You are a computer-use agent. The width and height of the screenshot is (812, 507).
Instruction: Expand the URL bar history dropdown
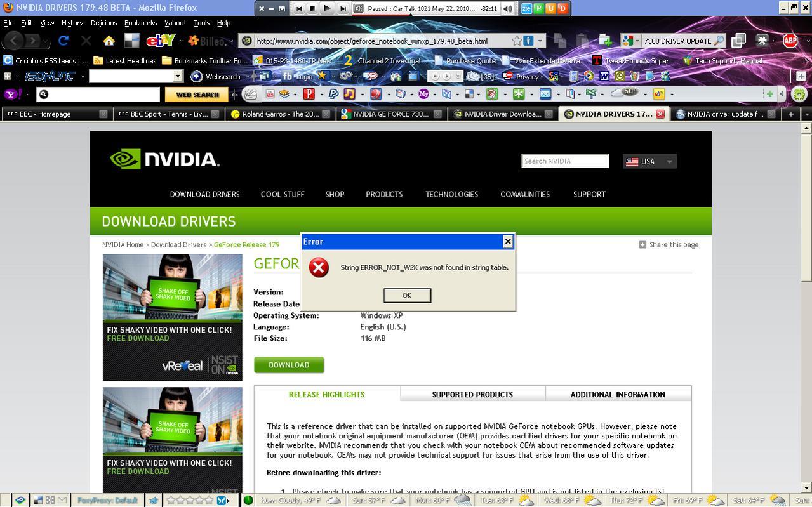coord(540,41)
